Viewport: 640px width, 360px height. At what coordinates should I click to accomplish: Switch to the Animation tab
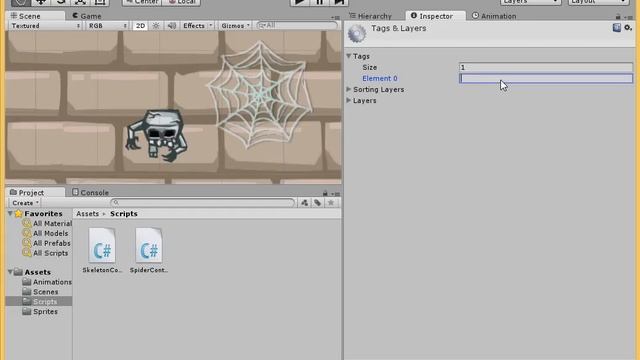pyautogui.click(x=494, y=16)
